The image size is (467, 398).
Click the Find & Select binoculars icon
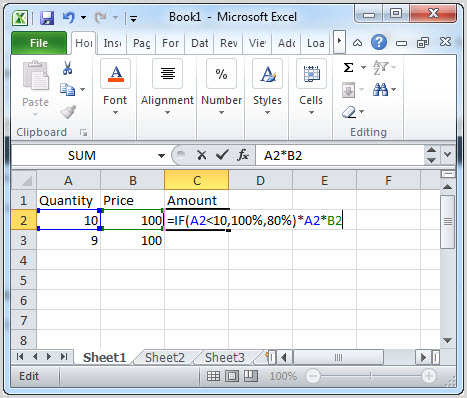(x=380, y=90)
